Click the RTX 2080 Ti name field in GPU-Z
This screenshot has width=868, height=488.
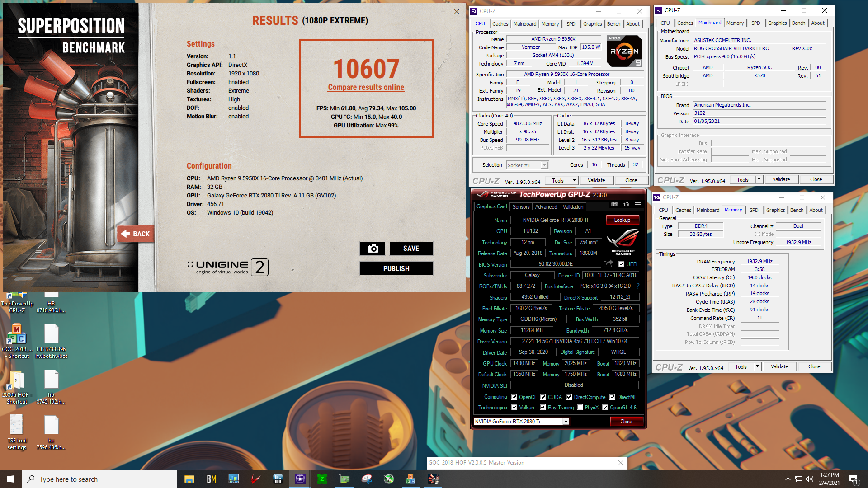point(556,220)
